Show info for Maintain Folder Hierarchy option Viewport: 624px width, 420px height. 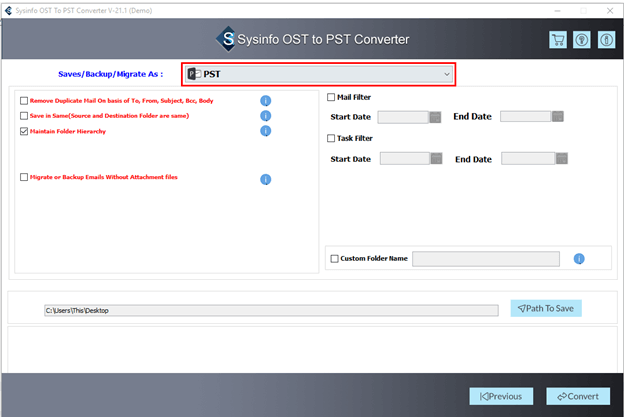point(265,131)
